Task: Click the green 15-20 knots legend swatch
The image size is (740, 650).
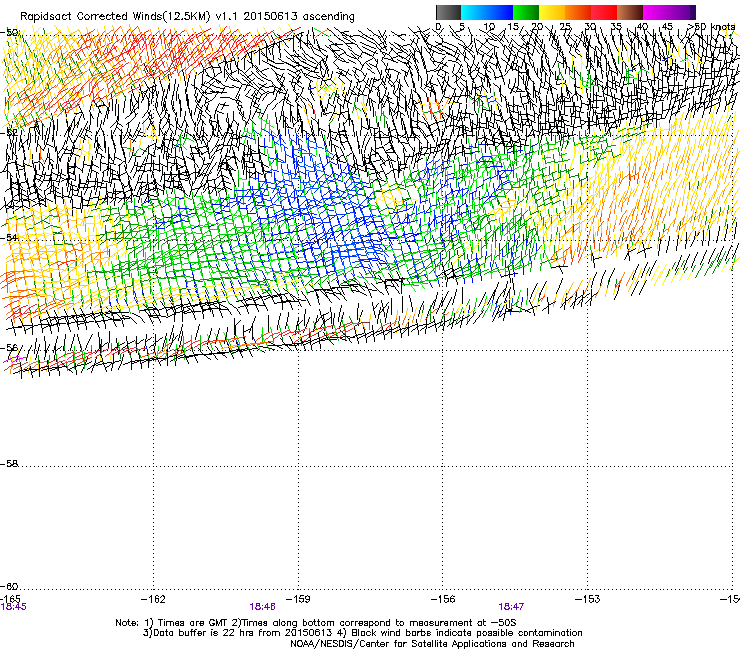Action: (x=526, y=12)
